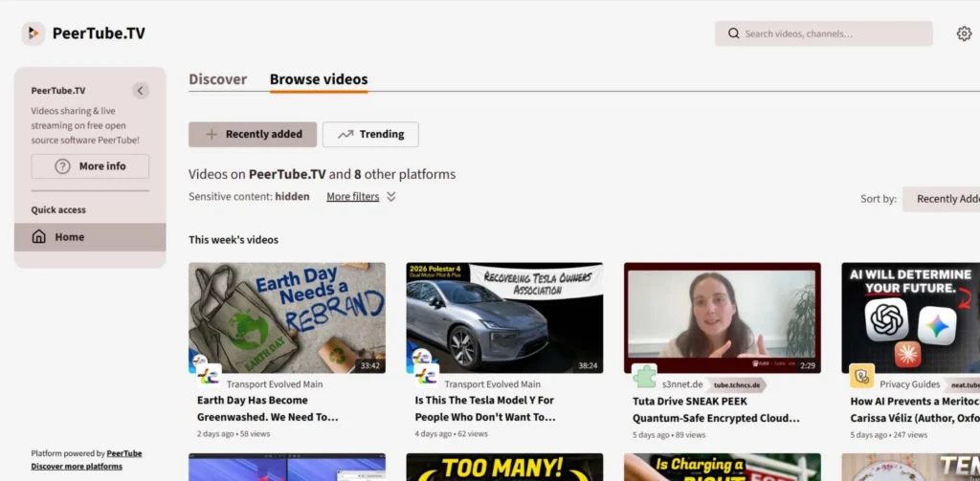
Task: Go to Home in Quick access
Action: pyautogui.click(x=90, y=237)
